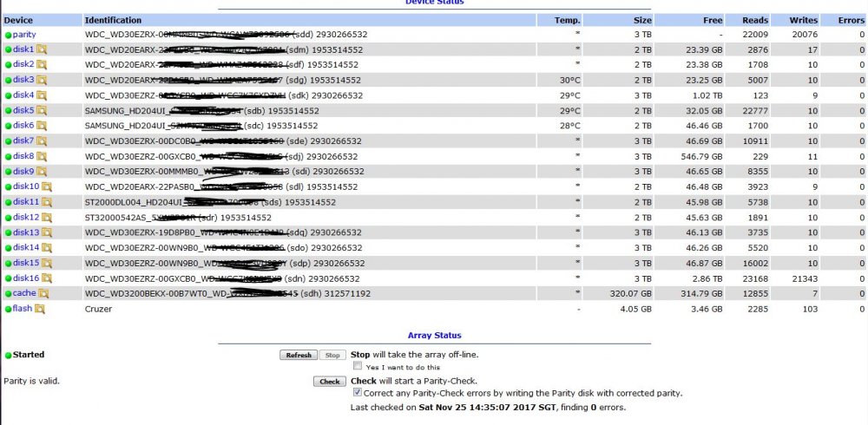
Task: Open the disk8 device link
Action: tap(23, 156)
